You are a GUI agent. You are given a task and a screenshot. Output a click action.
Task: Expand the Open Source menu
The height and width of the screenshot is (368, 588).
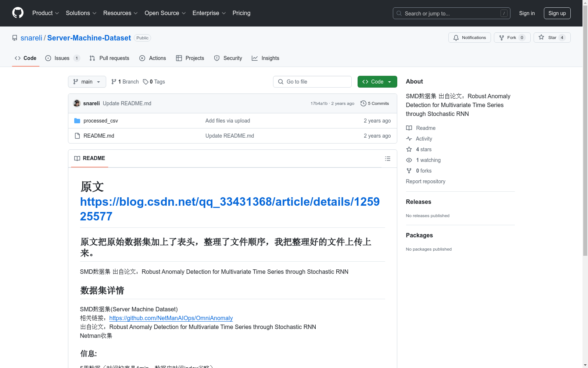[x=165, y=13]
